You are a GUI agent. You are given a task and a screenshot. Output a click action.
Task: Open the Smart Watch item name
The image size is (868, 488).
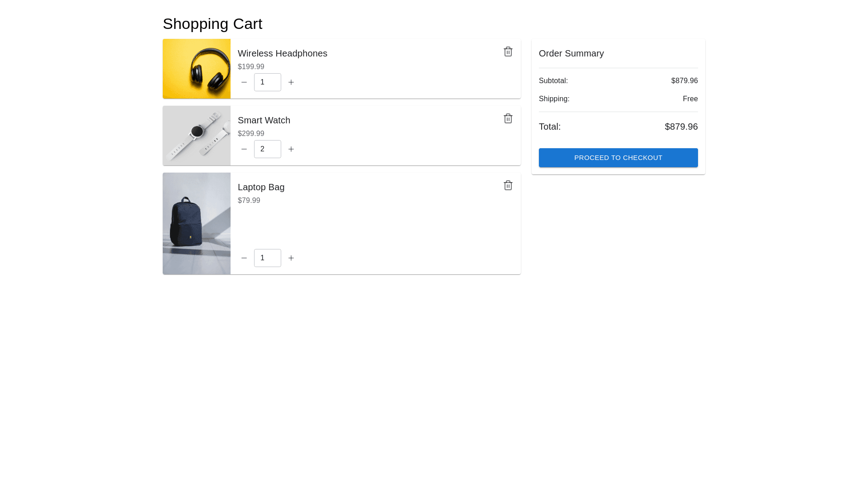click(x=264, y=120)
